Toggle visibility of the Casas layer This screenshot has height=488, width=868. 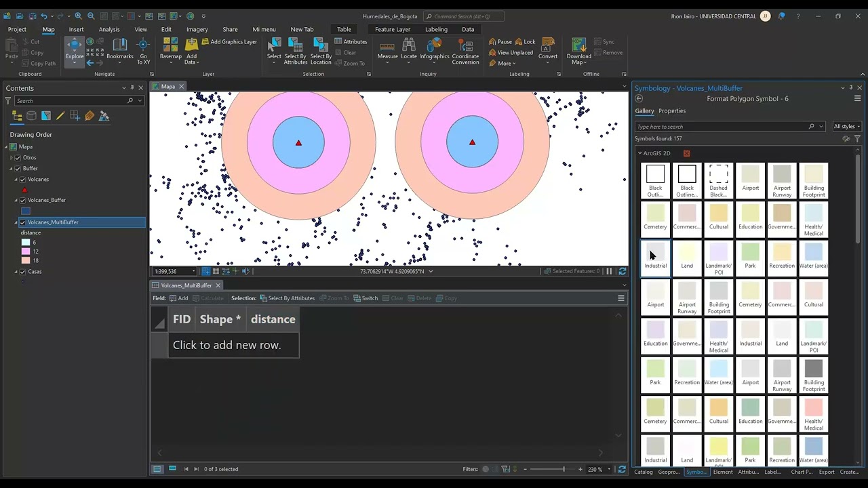(23, 271)
